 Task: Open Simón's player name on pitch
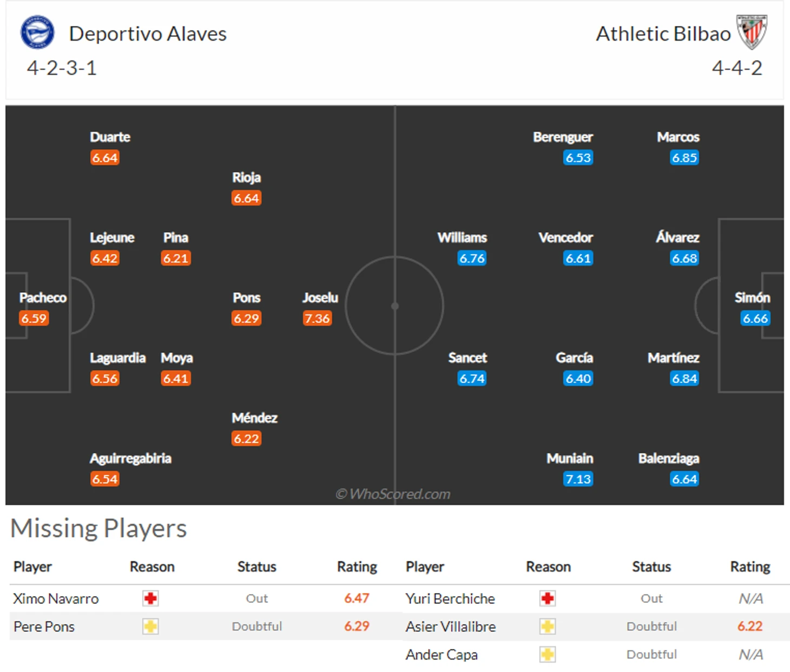tap(752, 298)
